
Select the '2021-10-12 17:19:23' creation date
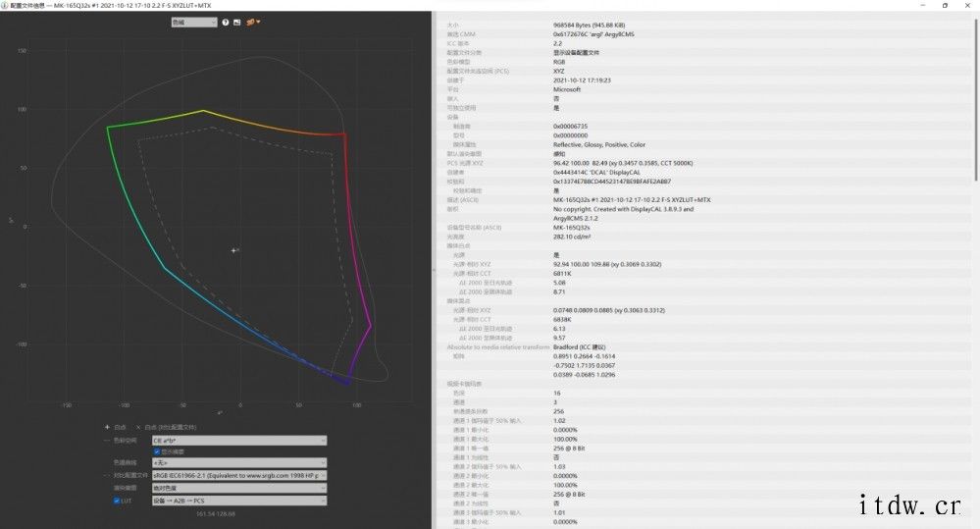tap(582, 80)
